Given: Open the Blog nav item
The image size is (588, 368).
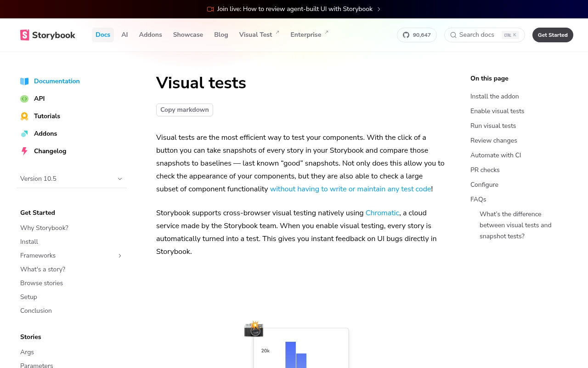Looking at the screenshot, I should (x=221, y=35).
